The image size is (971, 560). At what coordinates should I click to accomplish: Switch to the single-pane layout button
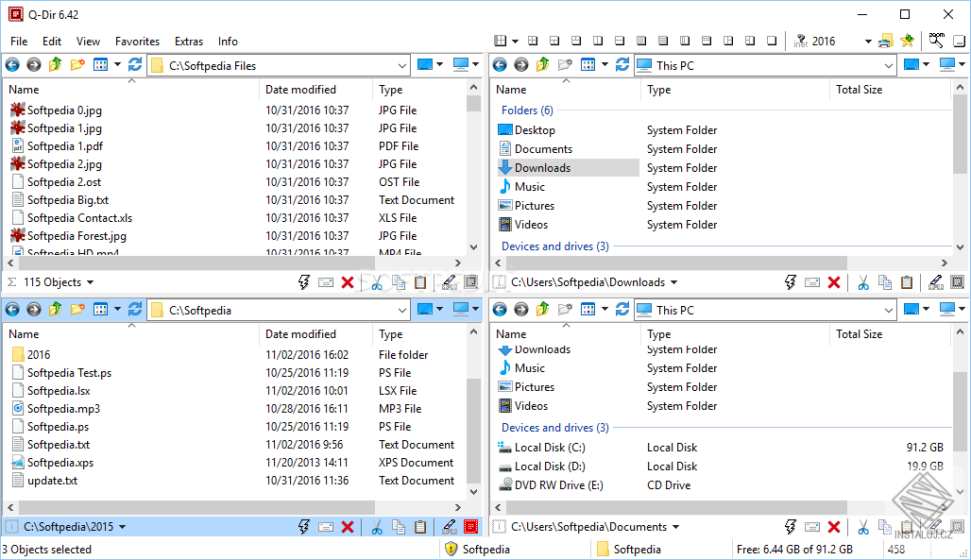772,41
